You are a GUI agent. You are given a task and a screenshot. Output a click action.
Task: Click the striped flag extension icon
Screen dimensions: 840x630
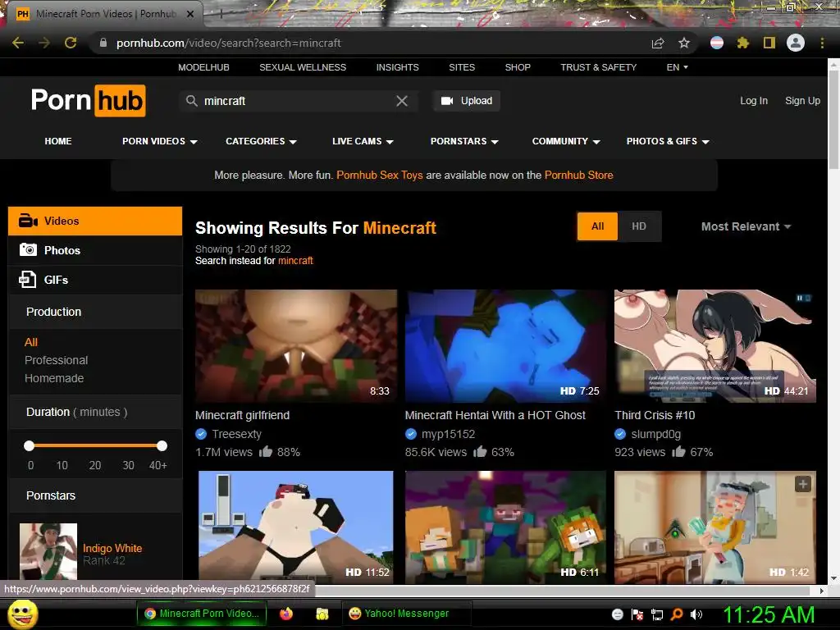[717, 43]
